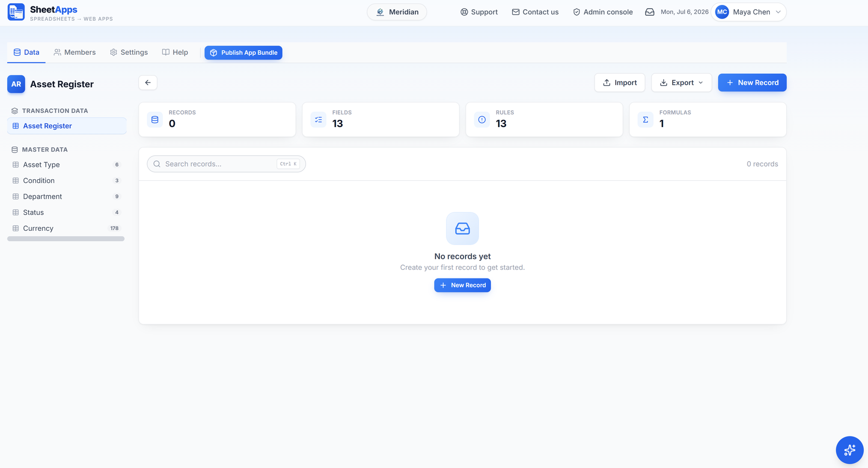Open the AI assistant sparkle button
Image resolution: width=868 pixels, height=468 pixels.
tap(850, 450)
